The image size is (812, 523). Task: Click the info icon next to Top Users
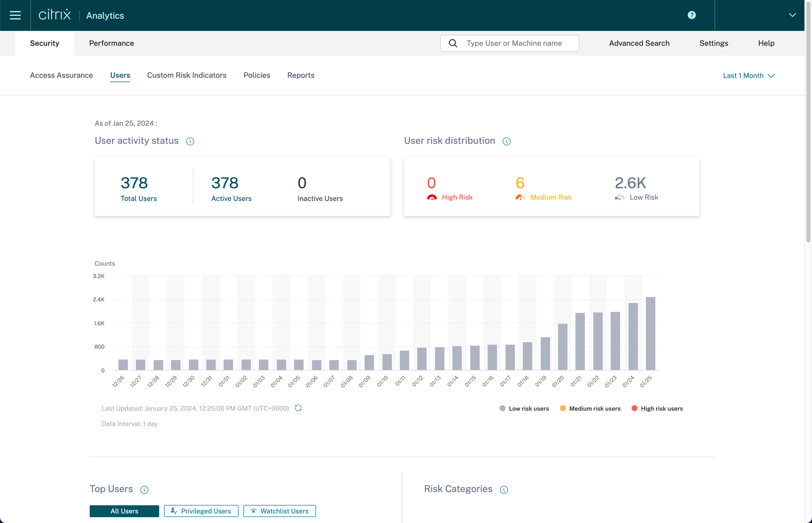144,490
